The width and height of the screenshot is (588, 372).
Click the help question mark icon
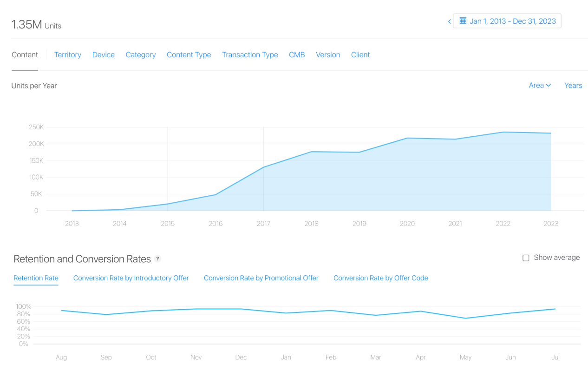pos(158,259)
